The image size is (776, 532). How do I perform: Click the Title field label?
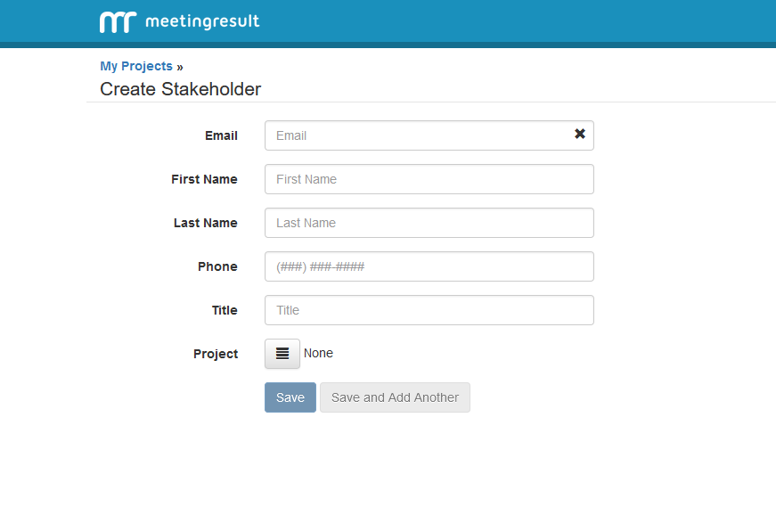coord(225,310)
